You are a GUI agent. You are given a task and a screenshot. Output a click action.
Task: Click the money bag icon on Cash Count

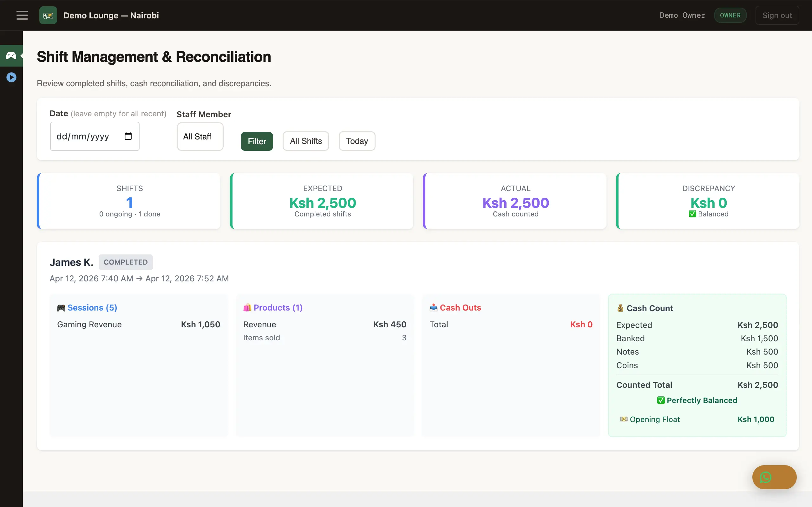(620, 308)
